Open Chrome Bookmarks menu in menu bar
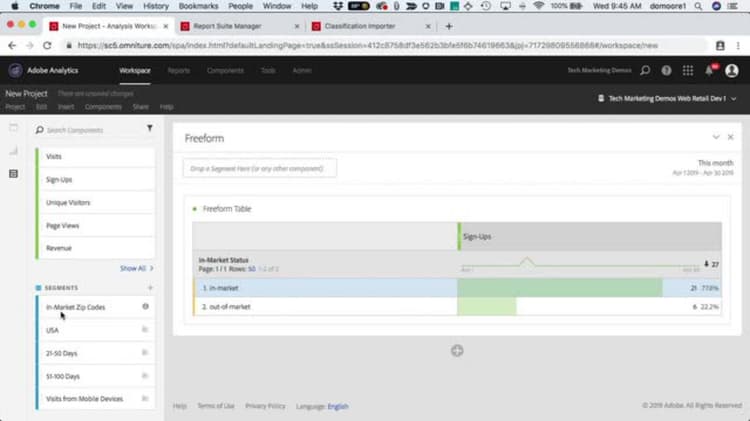The image size is (750, 421). [198, 6]
